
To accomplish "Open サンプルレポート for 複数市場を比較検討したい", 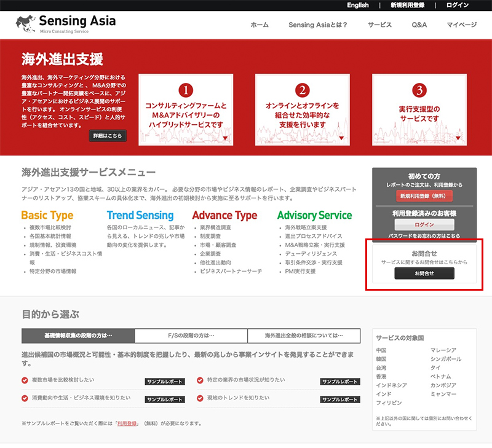I will (x=165, y=382).
